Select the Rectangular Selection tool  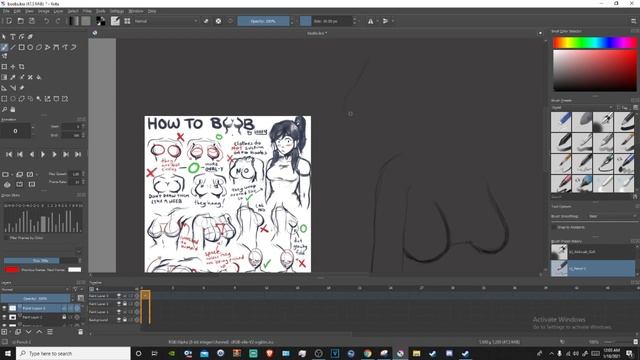(x=4, y=99)
